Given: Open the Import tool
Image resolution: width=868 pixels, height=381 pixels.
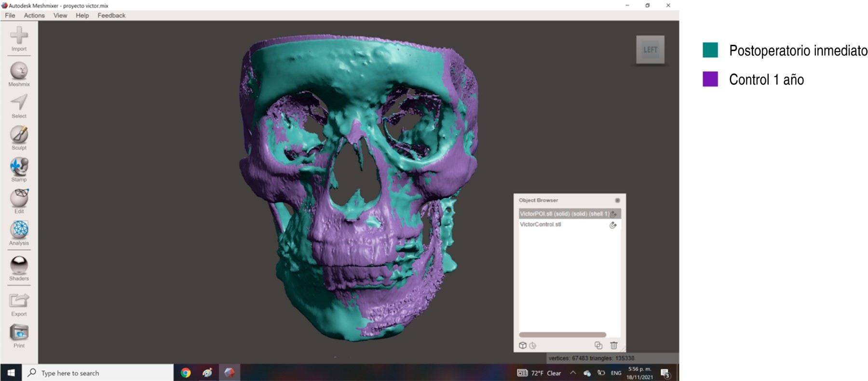Looking at the screenshot, I should coord(19,37).
